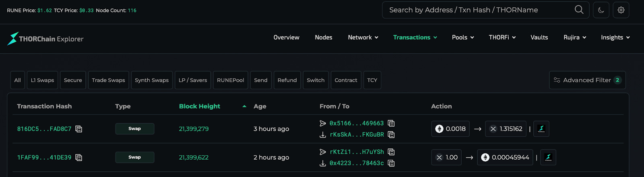Click Swap badge in 816DC5 row
This screenshot has width=644, height=177.
click(x=135, y=129)
